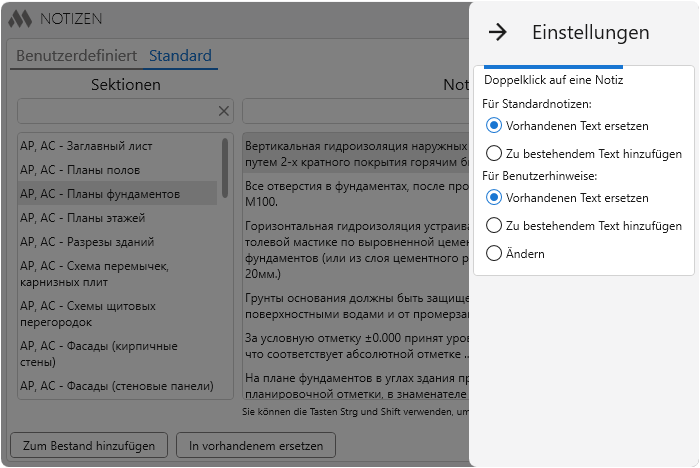
Task: Select 'Zu bestehendem Text hinzufügen' under Benutzerhinweise
Action: coord(493,225)
